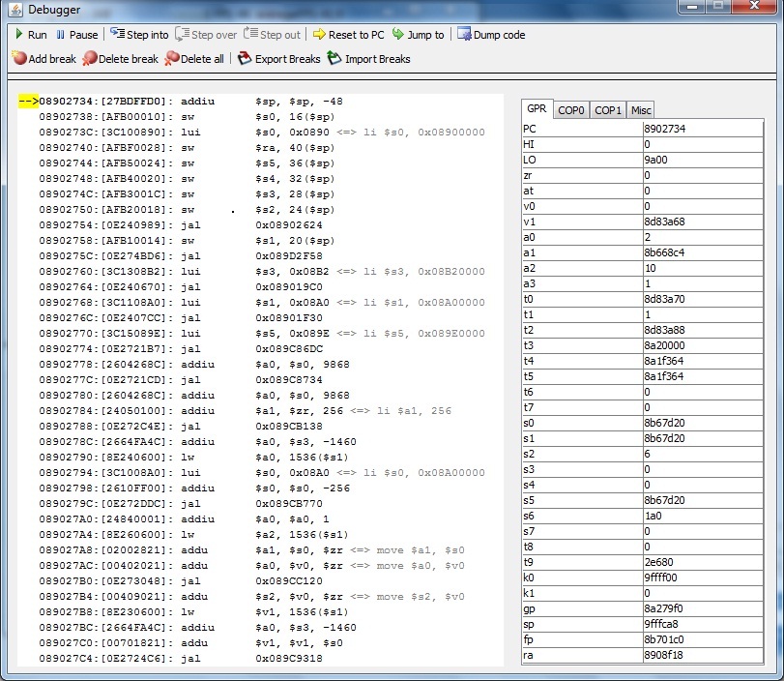Click Jump to toolbar button

coord(418,35)
